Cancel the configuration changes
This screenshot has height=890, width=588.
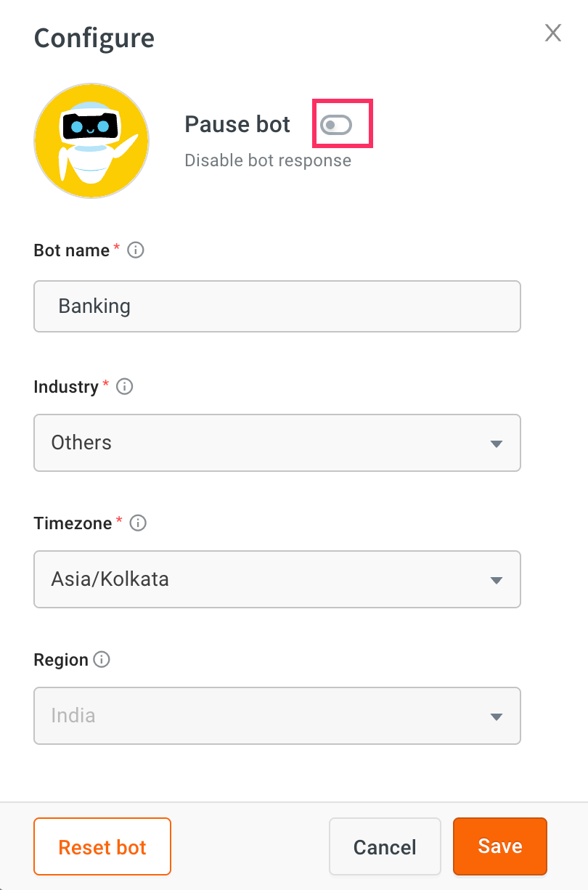[385, 847]
